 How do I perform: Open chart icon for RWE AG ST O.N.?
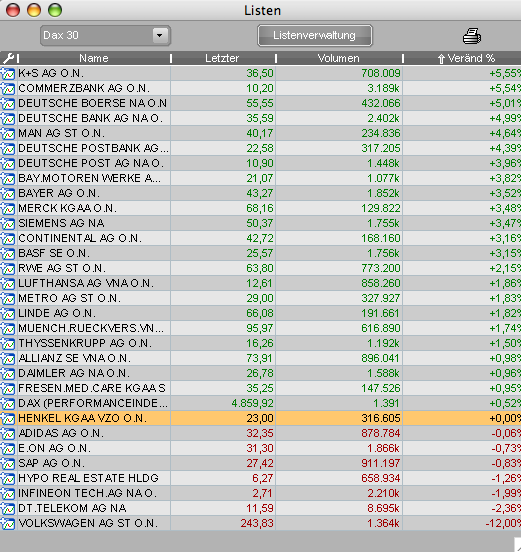click(8, 268)
